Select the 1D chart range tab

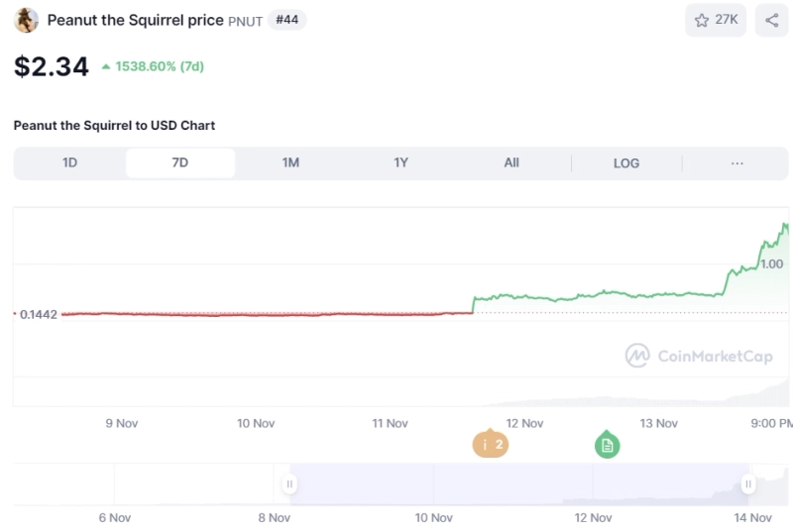[x=69, y=163]
